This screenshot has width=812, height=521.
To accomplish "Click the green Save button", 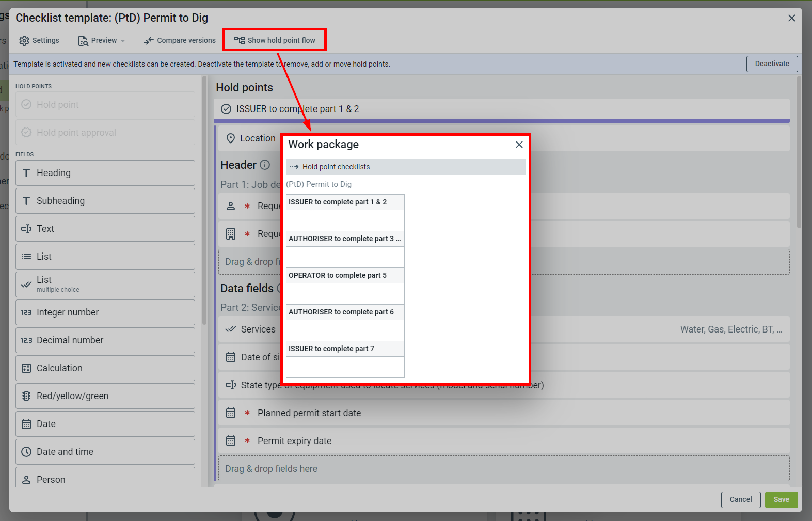I will (781, 499).
